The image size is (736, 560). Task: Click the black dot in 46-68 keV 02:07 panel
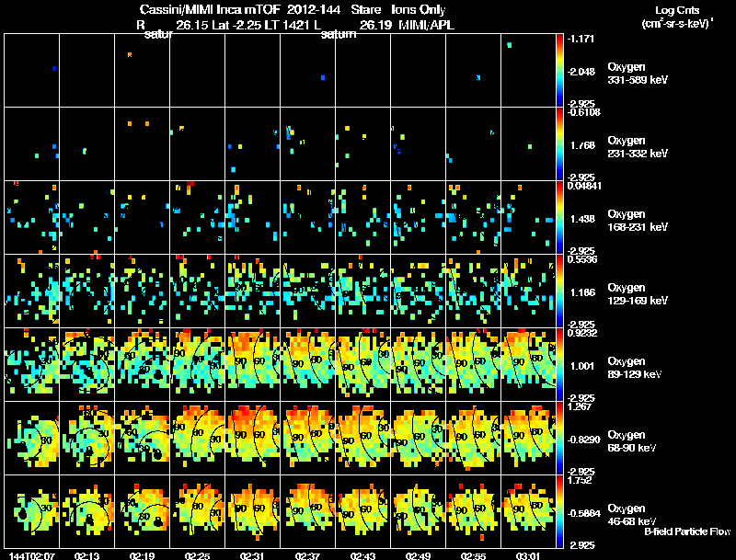[22, 514]
